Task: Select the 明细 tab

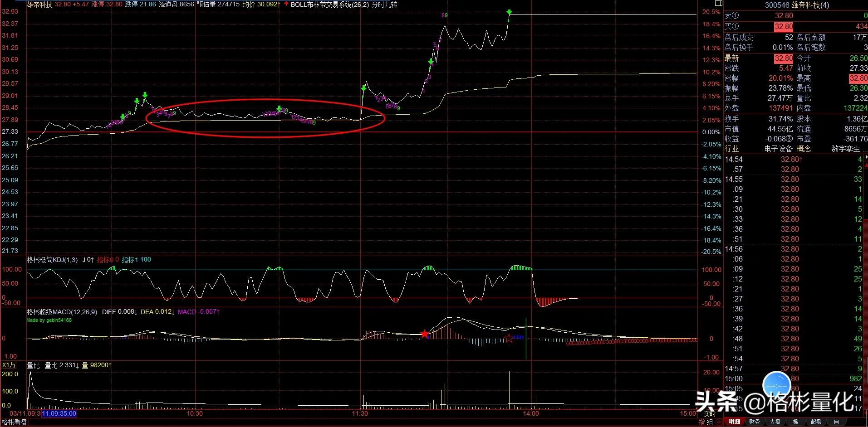Action: (x=734, y=422)
